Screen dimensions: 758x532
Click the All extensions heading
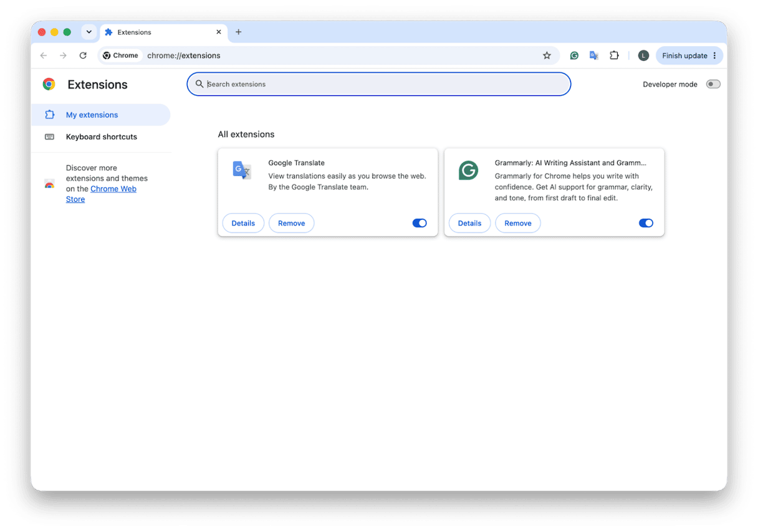(246, 134)
